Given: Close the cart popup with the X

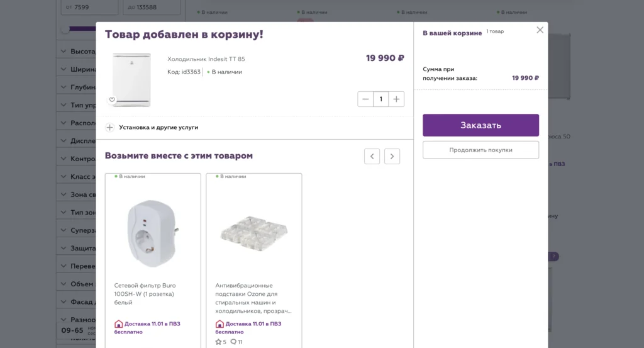Looking at the screenshot, I should (540, 30).
